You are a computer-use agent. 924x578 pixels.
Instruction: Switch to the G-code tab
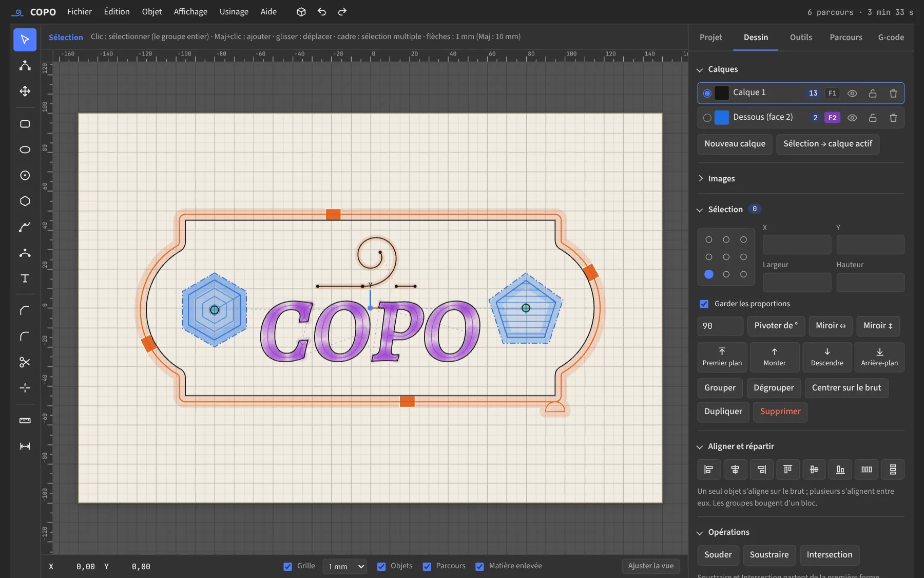point(891,37)
